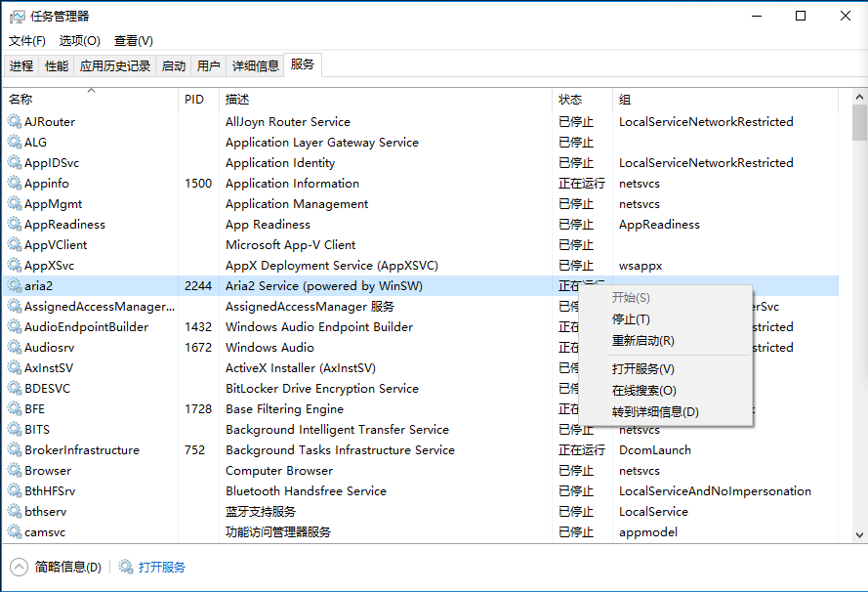Click the gear icon beside AJRouter service
Image resolution: width=868 pixels, height=592 pixels.
click(15, 122)
